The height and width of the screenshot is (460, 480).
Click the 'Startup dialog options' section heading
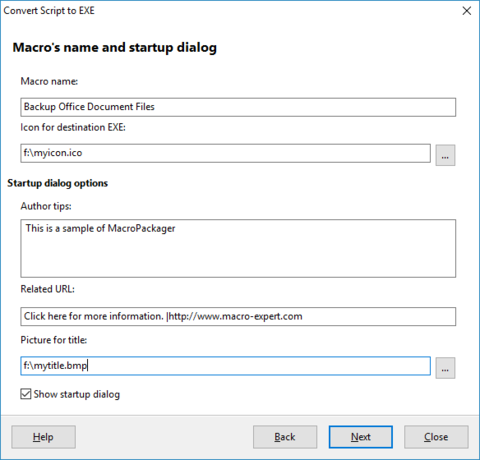point(58,183)
